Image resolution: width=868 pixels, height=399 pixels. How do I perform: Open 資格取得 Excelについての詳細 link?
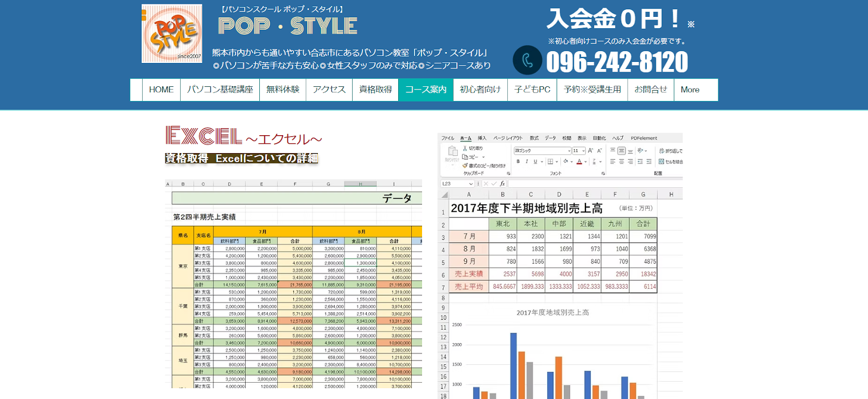coord(241,158)
